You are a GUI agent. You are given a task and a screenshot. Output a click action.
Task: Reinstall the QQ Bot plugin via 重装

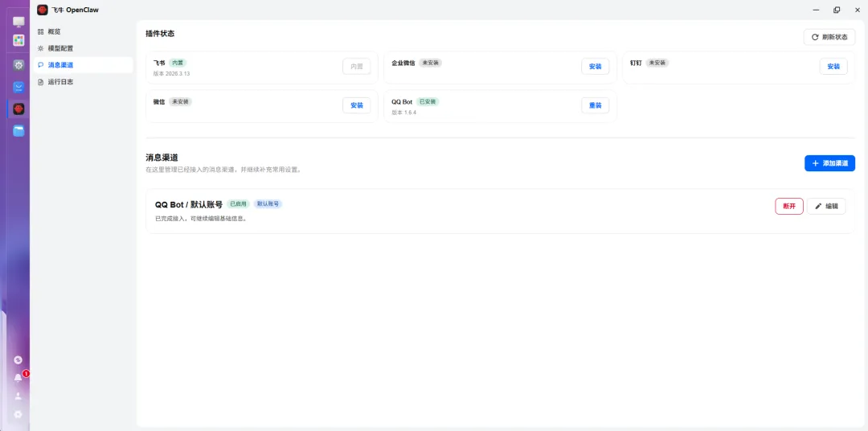tap(595, 105)
